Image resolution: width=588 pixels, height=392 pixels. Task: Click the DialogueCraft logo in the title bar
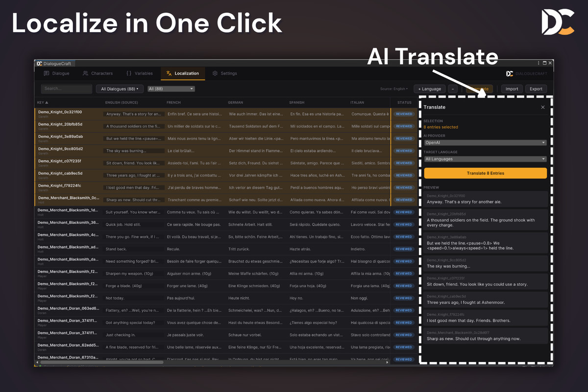(x=39, y=63)
